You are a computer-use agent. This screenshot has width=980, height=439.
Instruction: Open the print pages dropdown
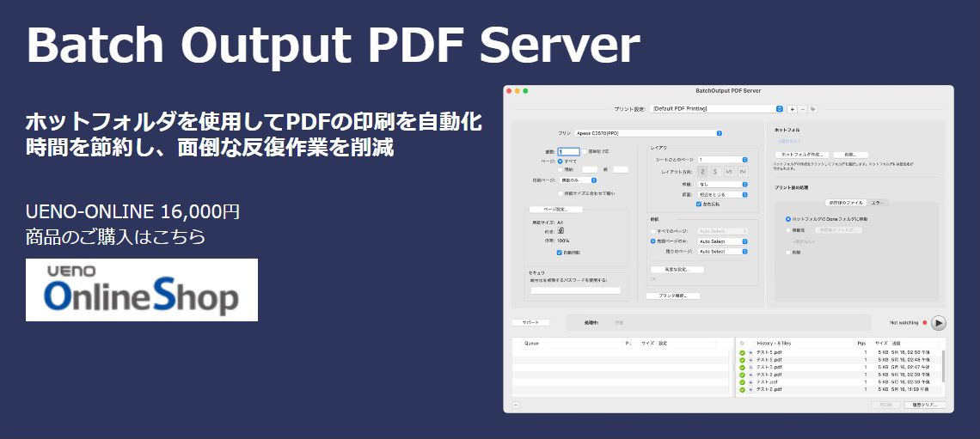tap(578, 180)
